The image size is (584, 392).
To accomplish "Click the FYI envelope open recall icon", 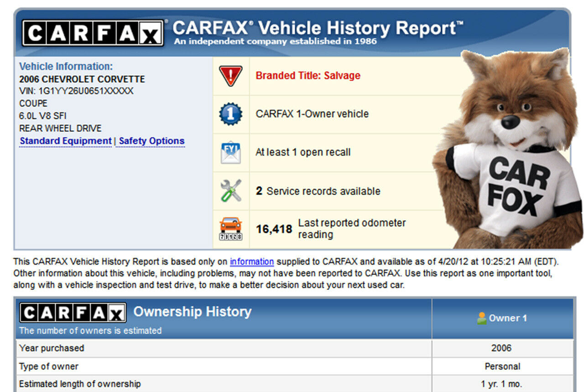I will pos(231,152).
